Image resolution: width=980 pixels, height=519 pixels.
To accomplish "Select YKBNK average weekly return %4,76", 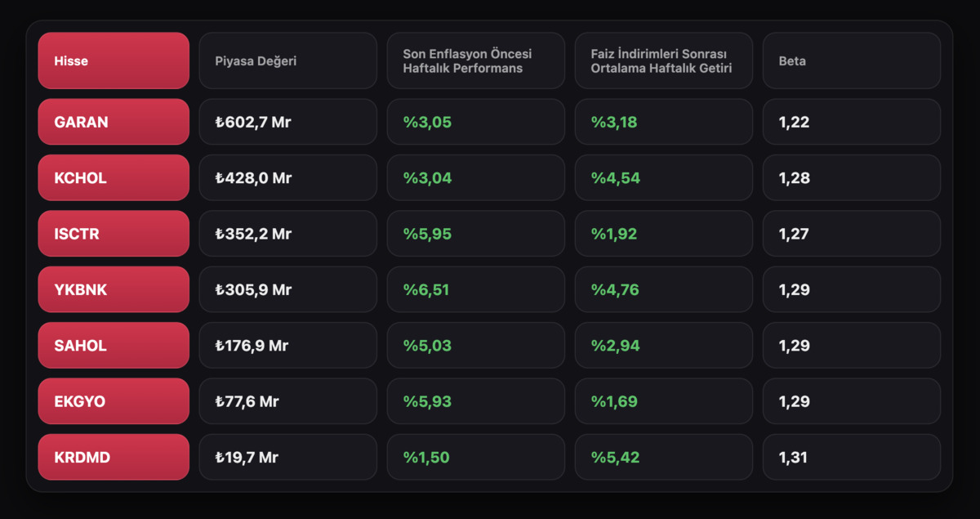I will pos(664,289).
